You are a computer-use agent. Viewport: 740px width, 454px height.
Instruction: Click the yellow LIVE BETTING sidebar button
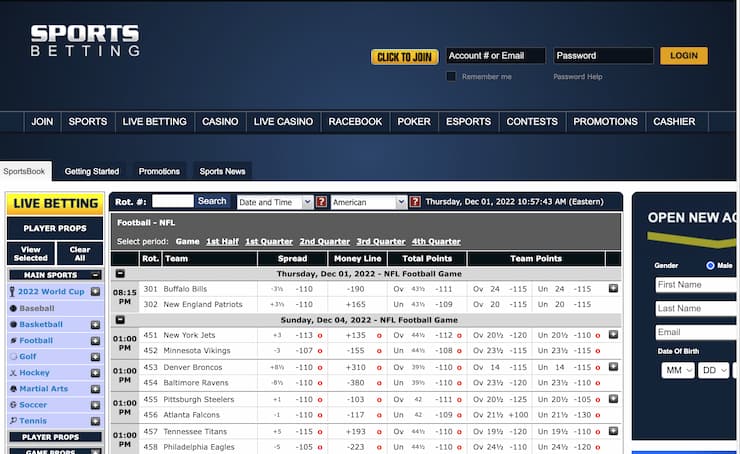55,203
